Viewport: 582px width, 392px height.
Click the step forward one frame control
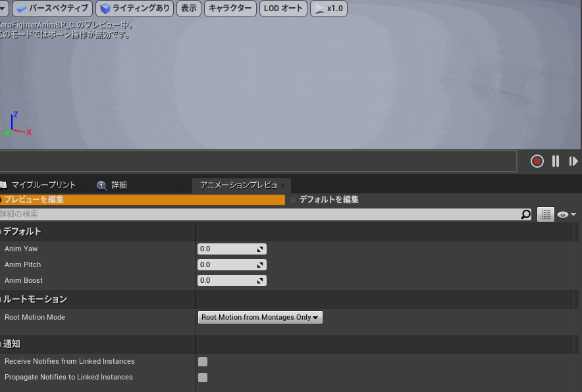[x=573, y=161]
